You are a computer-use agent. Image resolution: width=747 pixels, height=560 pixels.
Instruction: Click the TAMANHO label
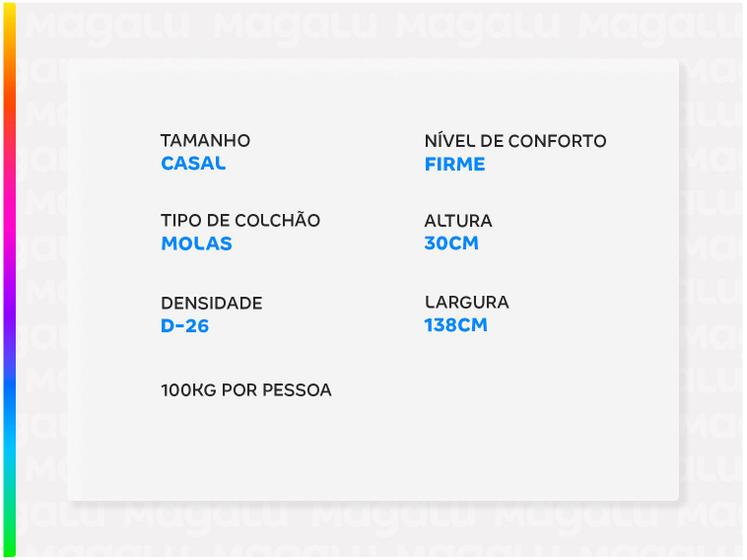coord(205,141)
